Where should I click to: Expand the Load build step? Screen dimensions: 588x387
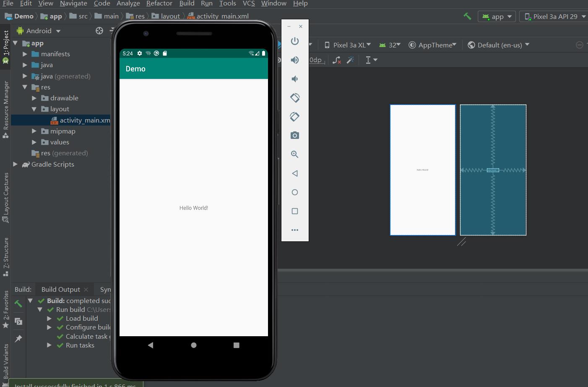click(x=49, y=318)
